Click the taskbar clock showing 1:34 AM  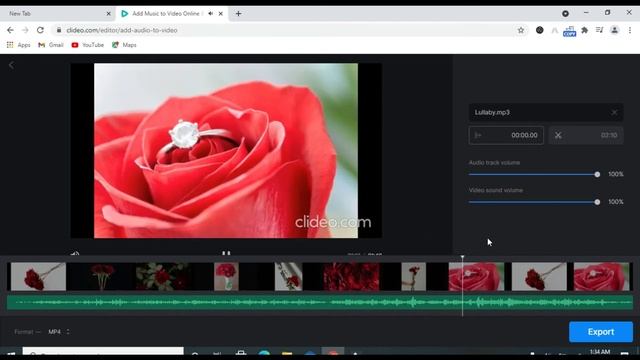(600, 352)
